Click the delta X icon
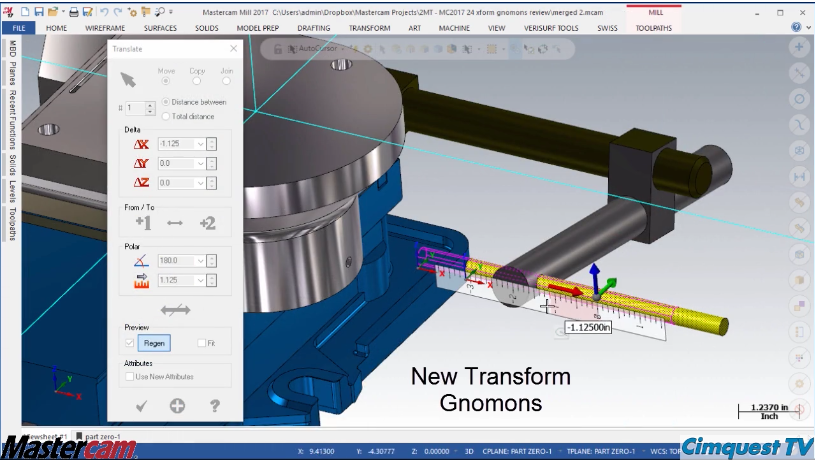Viewport: 815px width, 460px height. click(141, 144)
